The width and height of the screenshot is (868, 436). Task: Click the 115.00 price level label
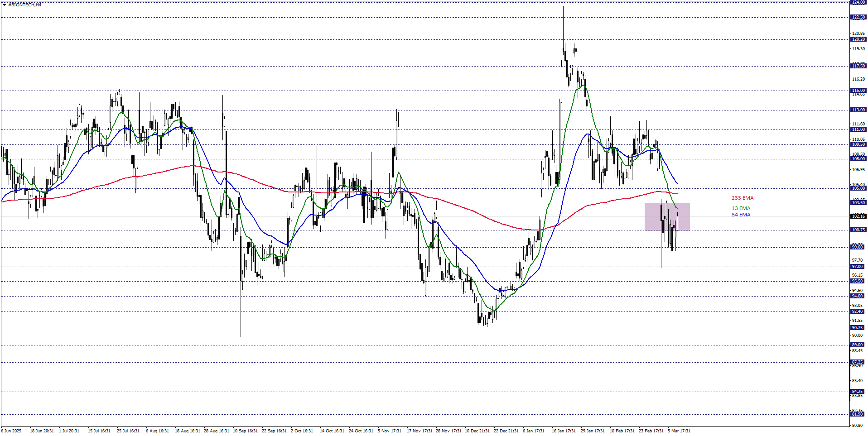858,91
